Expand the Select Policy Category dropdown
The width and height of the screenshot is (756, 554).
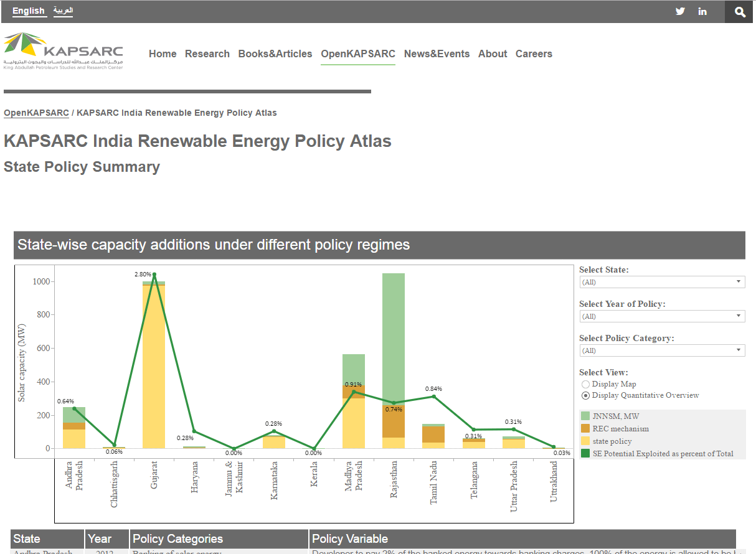coord(662,350)
